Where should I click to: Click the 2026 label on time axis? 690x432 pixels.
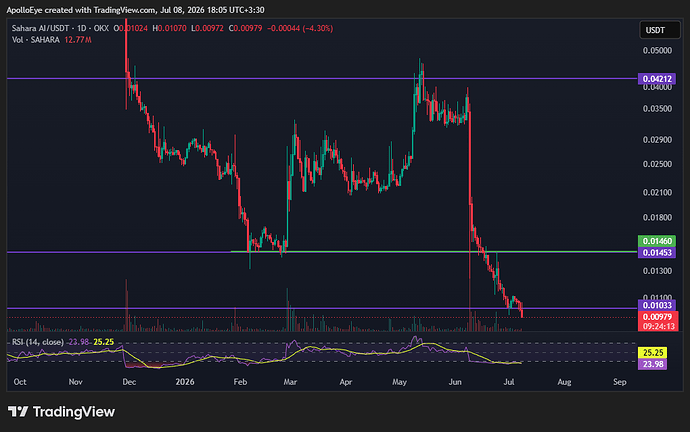pyautogui.click(x=185, y=382)
